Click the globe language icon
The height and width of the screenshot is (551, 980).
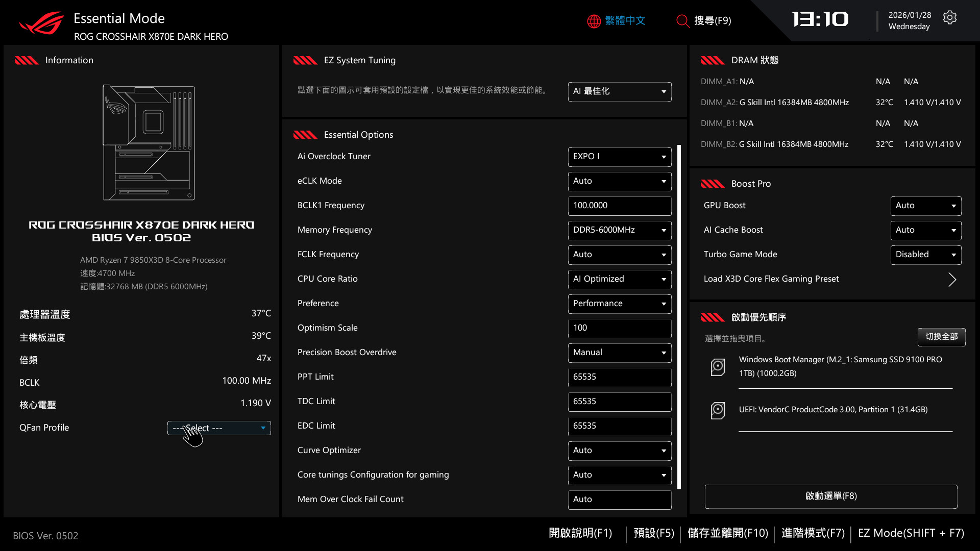click(x=594, y=21)
